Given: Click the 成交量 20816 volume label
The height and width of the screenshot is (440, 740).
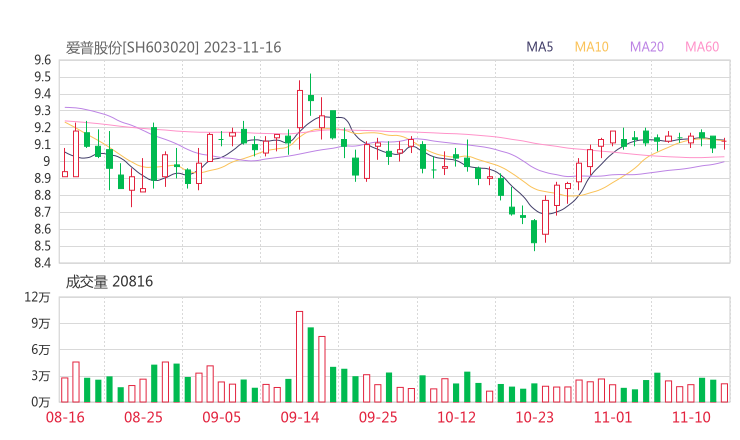Looking at the screenshot, I should 109,282.
